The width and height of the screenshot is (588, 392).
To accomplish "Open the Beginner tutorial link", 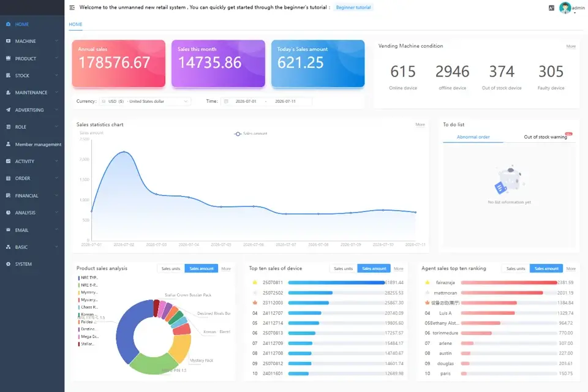I will coord(353,7).
